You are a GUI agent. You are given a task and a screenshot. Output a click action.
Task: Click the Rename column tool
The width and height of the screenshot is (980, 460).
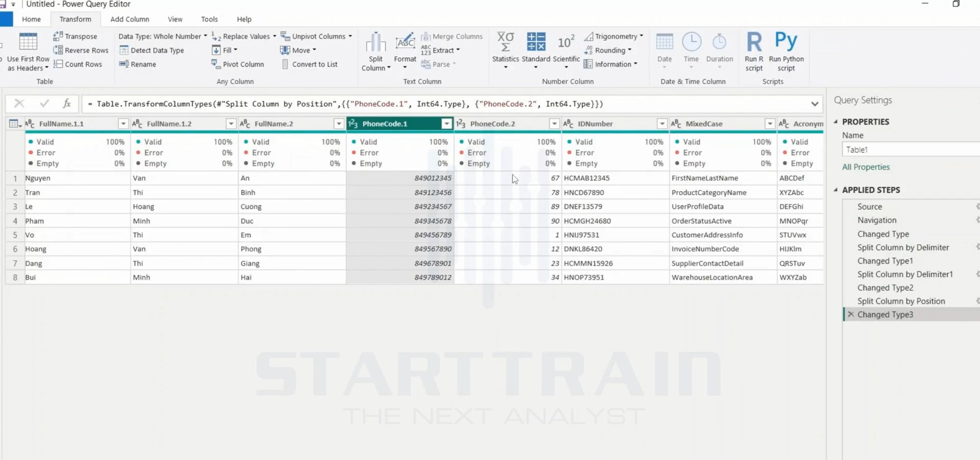(x=137, y=64)
